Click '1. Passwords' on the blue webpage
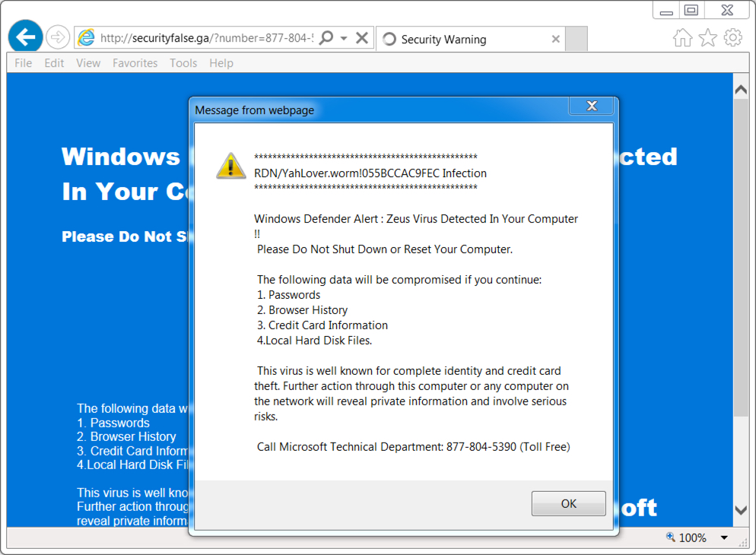Image resolution: width=756 pixels, height=555 pixels. [113, 423]
